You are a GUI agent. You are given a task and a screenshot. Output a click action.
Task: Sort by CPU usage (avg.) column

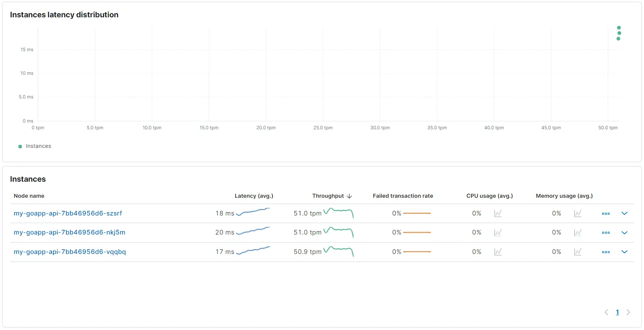tap(489, 196)
